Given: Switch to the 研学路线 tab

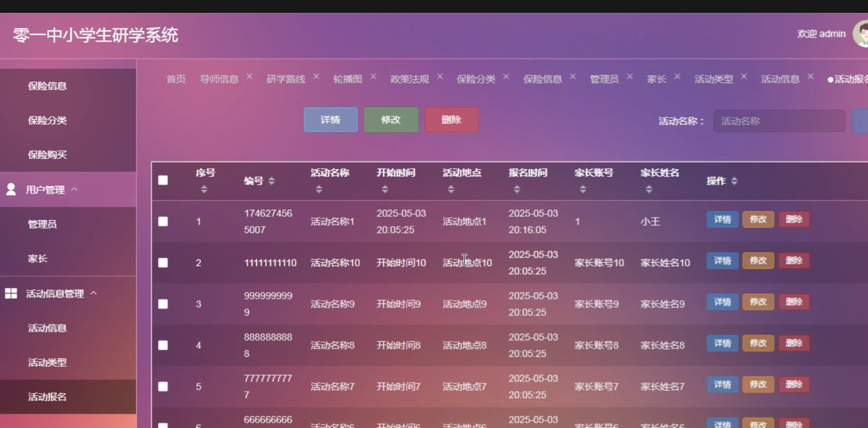Looking at the screenshot, I should (286, 79).
